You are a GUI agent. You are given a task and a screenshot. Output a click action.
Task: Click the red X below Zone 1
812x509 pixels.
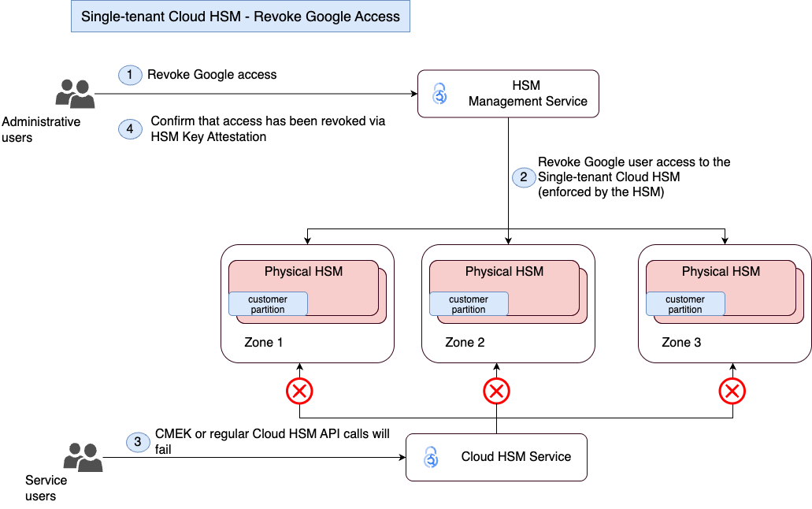tap(298, 389)
